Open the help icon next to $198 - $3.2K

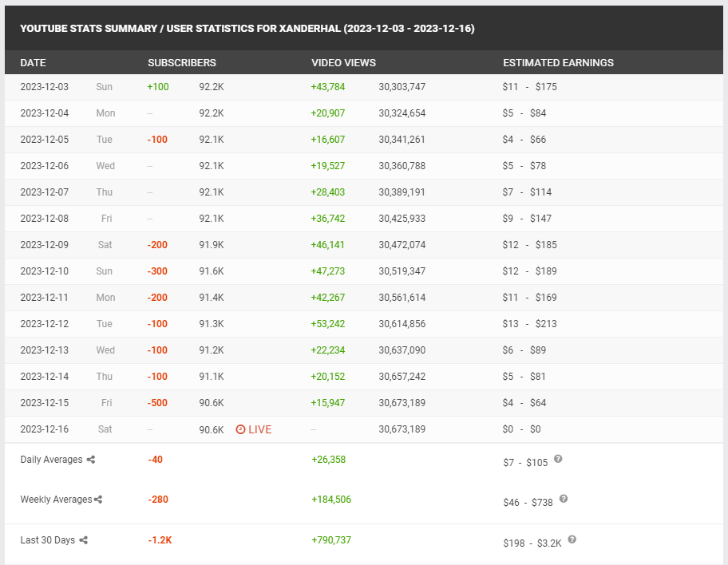[x=572, y=539]
